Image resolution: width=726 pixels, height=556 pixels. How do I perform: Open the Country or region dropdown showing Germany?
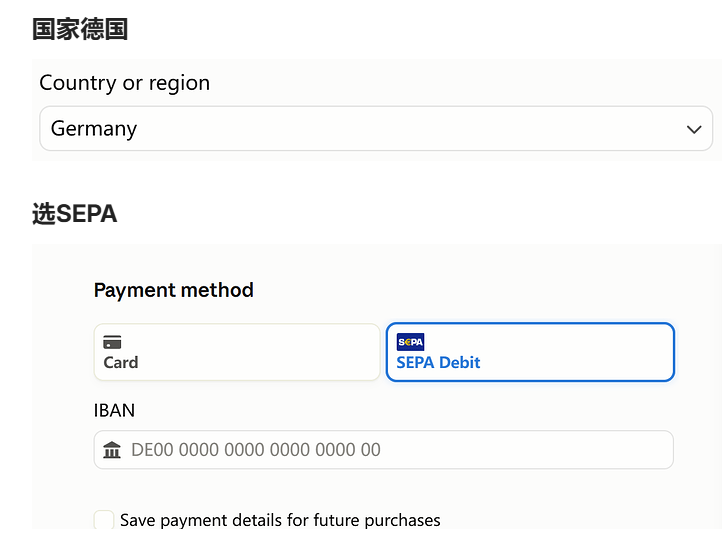coord(376,128)
